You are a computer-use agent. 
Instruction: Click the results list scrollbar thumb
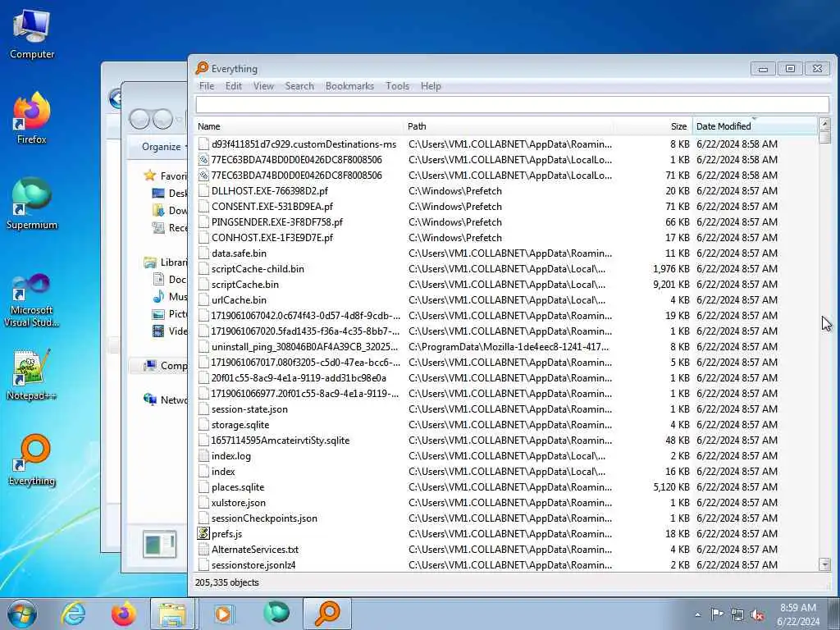[x=825, y=137]
